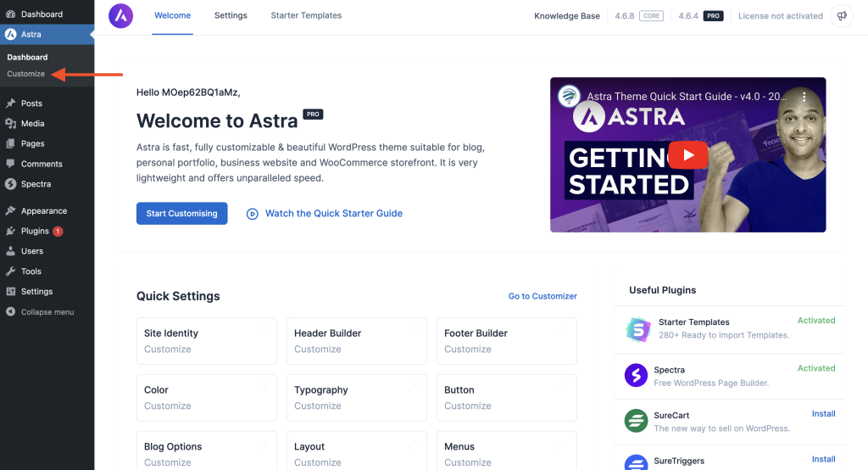
Task: Click the SureCart plugin icon
Action: tap(636, 421)
